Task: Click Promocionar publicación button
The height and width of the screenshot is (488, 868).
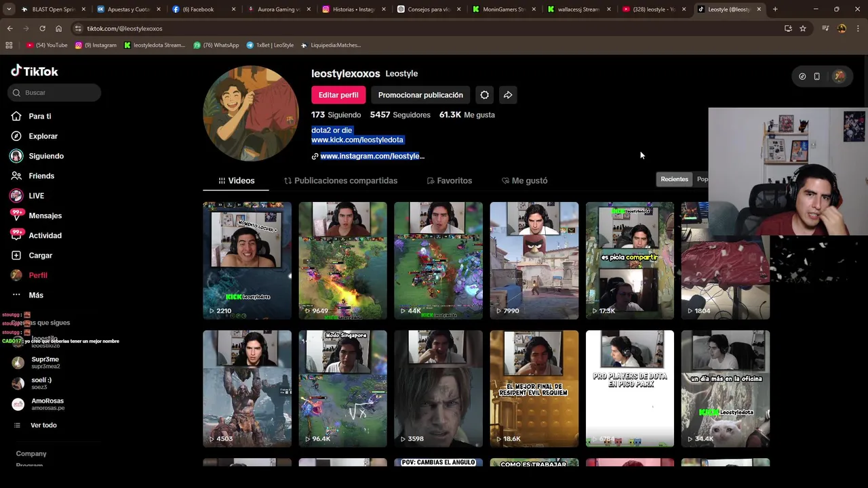Action: click(420, 95)
